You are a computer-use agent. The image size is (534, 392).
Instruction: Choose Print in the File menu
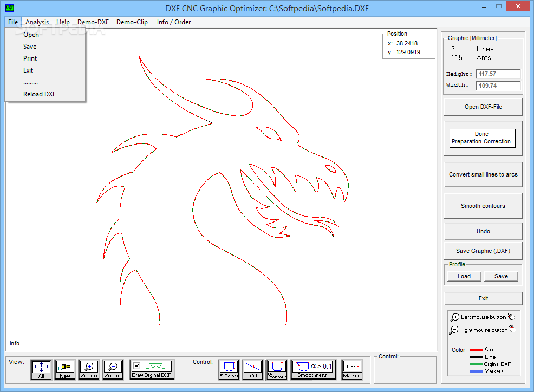[x=45, y=58]
